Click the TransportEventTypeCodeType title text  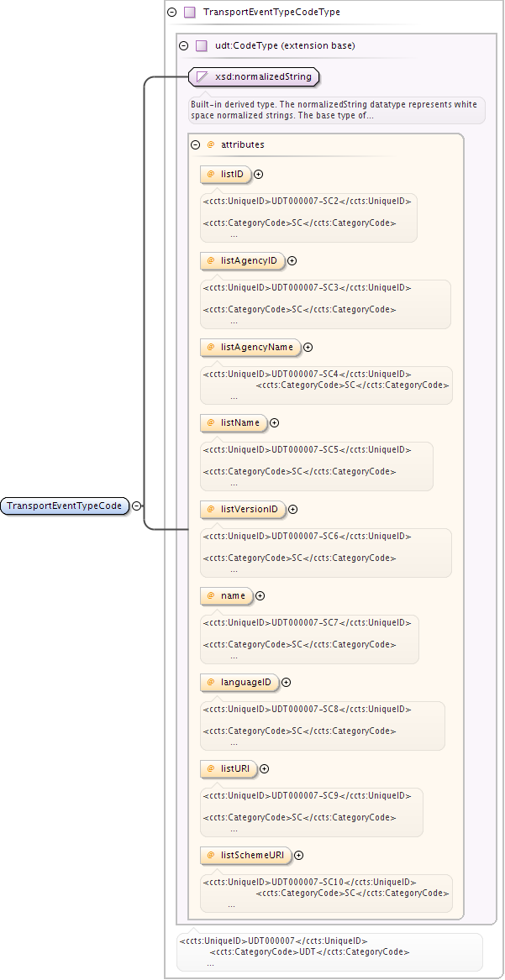pyautogui.click(x=272, y=12)
